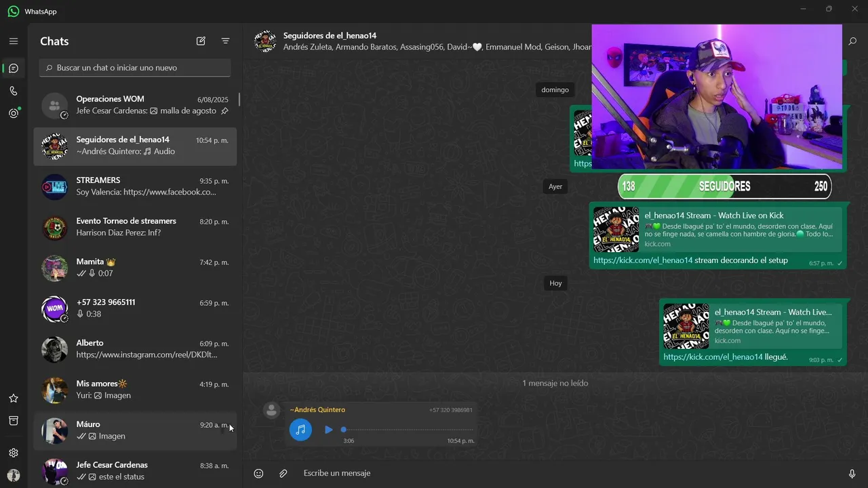Open Evento Torneo de streamers chat
868x488 pixels.
coord(135,227)
